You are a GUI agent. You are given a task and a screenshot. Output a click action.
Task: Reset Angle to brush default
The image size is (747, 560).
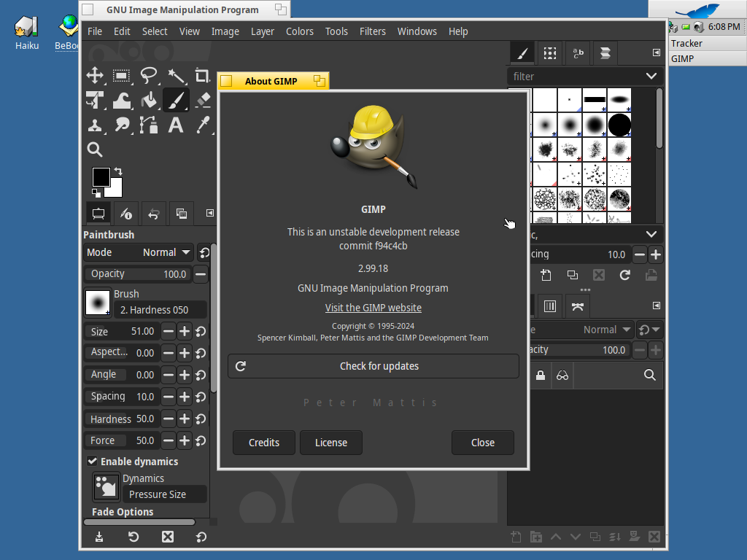click(201, 376)
